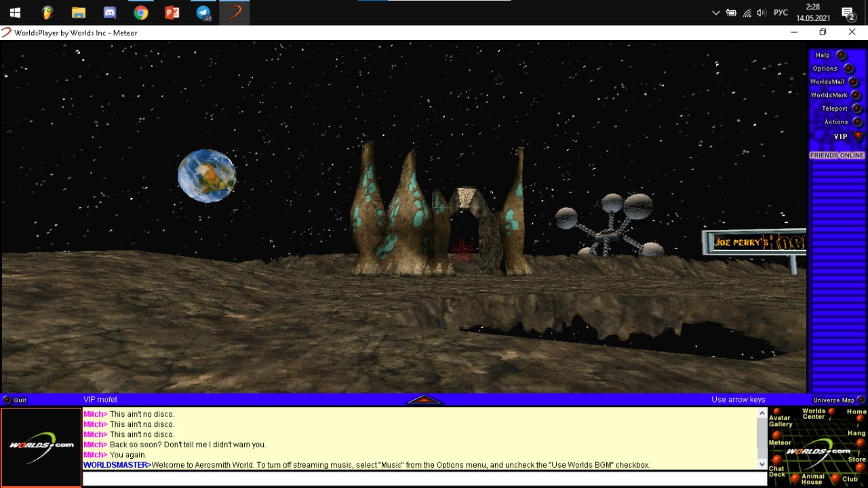The image size is (868, 488).
Task: Switch the РУС input language indicator
Action: click(x=781, y=13)
